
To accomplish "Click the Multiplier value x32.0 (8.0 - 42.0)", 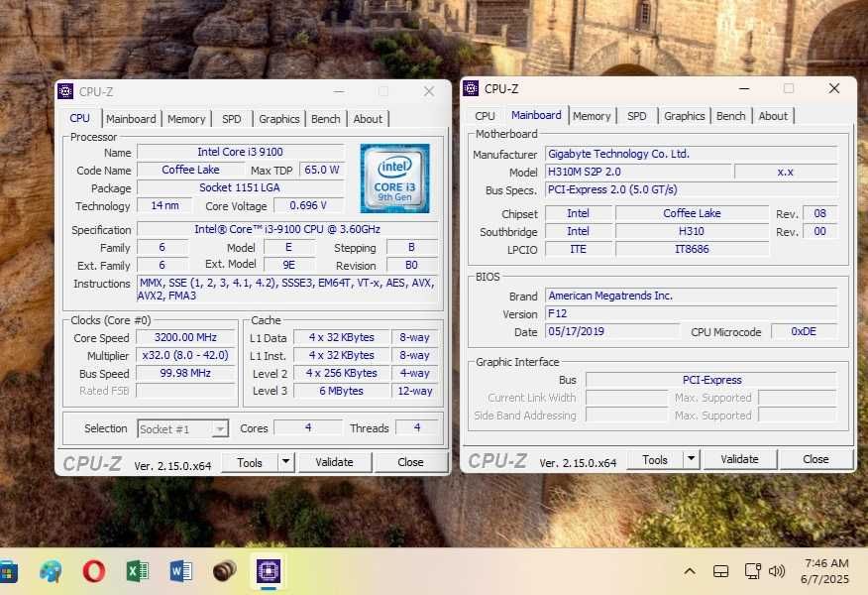I will click(185, 355).
